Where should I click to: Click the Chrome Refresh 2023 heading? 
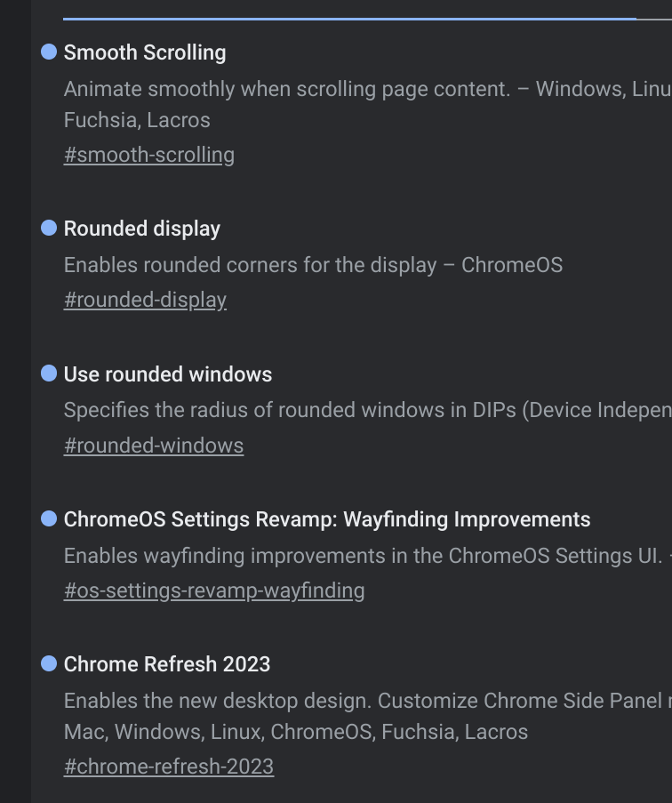166,664
